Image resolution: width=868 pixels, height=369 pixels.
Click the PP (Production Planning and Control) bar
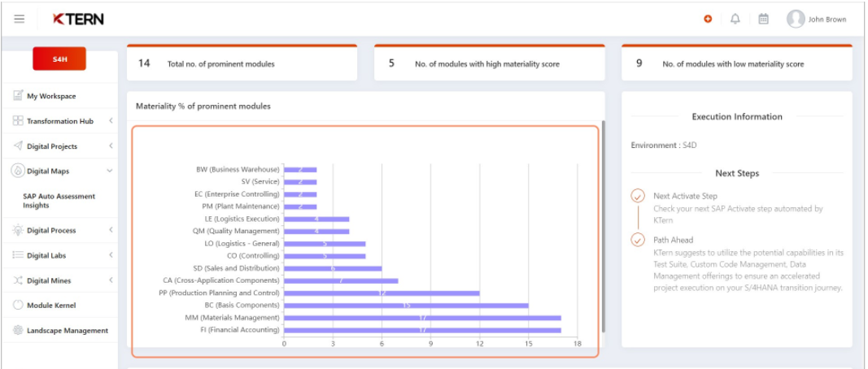(x=382, y=293)
